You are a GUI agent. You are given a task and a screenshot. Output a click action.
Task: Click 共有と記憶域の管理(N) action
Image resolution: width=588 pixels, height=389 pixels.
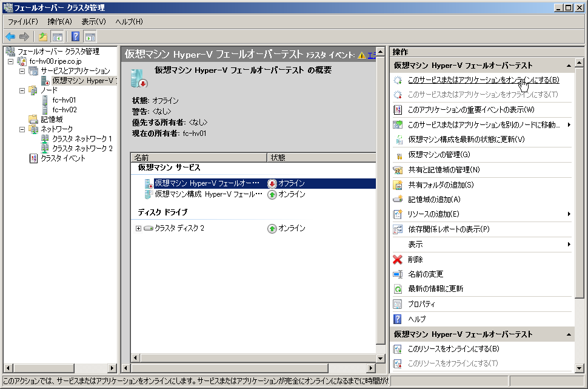(444, 170)
